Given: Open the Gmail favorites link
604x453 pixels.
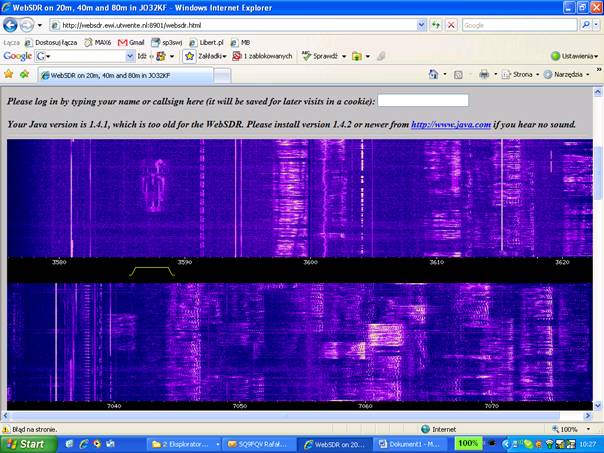Looking at the screenshot, I should tap(131, 43).
